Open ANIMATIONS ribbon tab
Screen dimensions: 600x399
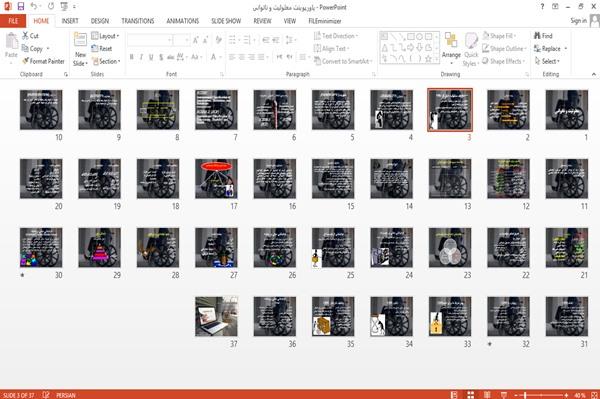(183, 21)
